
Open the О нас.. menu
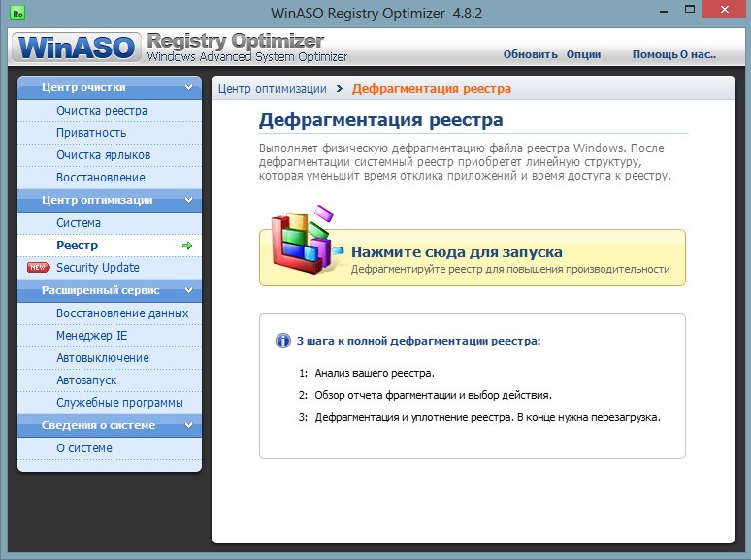pos(699,54)
